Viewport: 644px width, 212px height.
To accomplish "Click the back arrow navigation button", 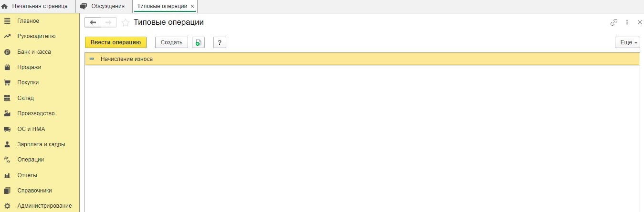I will click(x=93, y=22).
